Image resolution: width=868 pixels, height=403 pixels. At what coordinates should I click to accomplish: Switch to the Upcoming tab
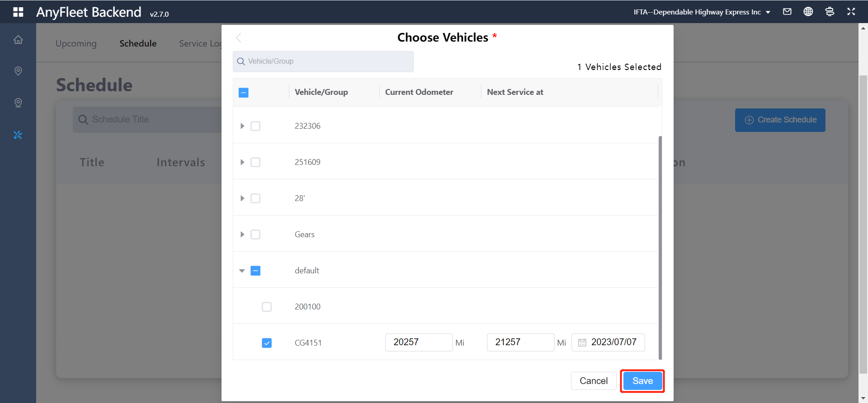point(76,43)
